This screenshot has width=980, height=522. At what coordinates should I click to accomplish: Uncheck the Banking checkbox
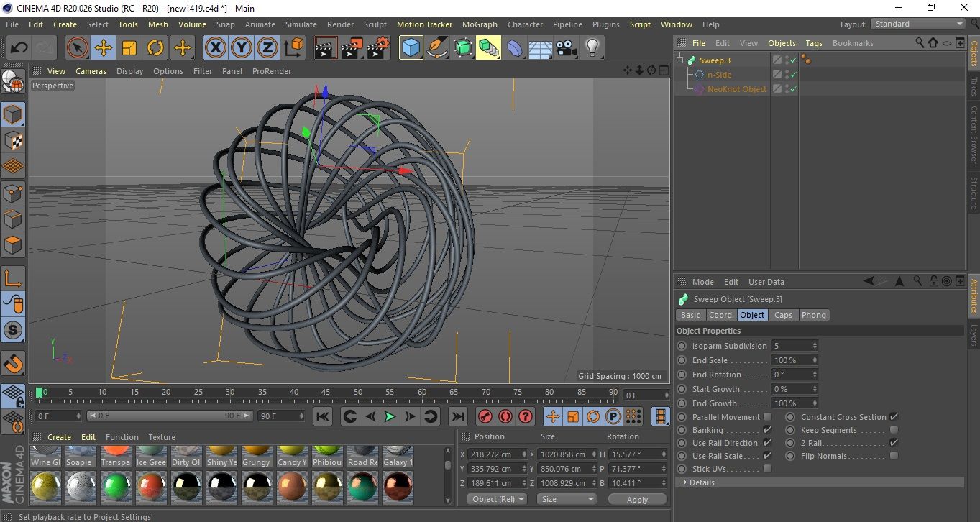click(767, 430)
